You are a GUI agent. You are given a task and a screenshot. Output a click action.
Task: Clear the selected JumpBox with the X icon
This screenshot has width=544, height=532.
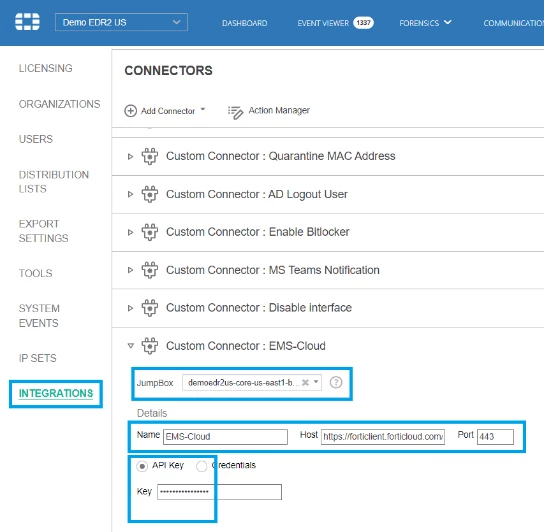305,382
